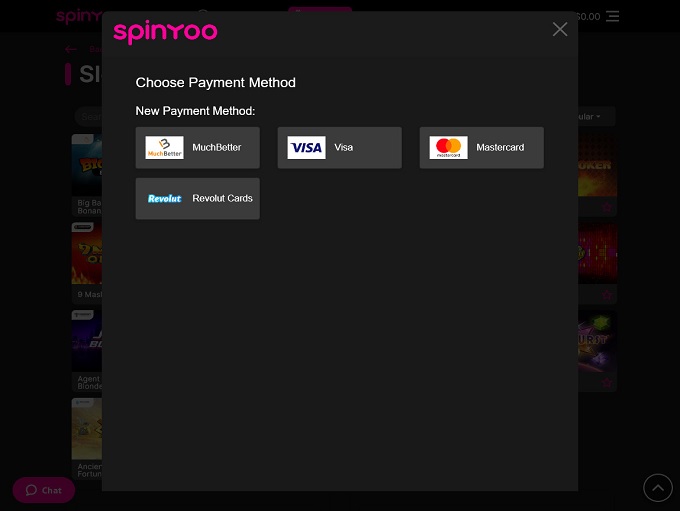Open the live Chat button
This screenshot has width=680, height=511.
[x=44, y=490]
